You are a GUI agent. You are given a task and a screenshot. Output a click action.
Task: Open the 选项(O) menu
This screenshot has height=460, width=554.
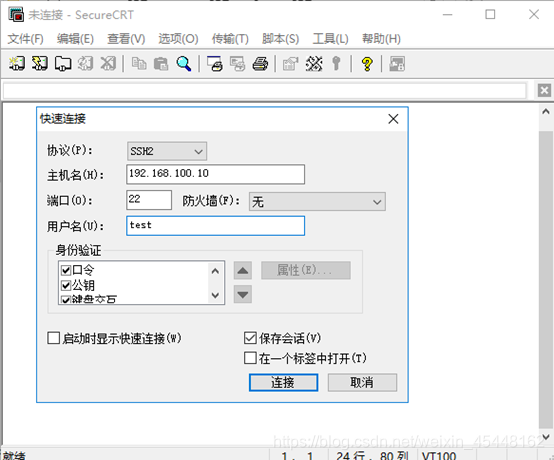click(178, 39)
